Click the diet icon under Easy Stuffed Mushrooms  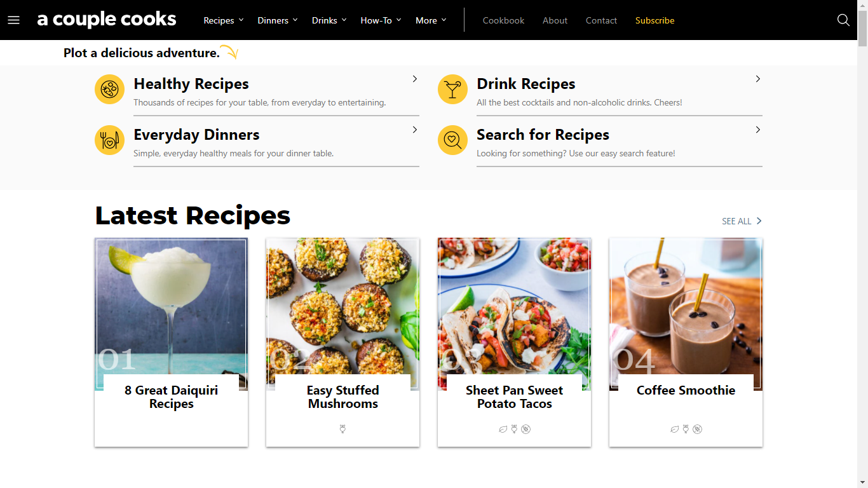point(343,429)
